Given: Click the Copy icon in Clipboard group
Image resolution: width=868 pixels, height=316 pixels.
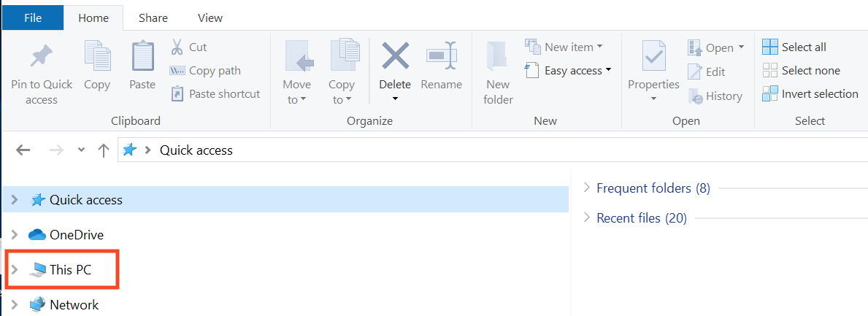Looking at the screenshot, I should pos(96,57).
